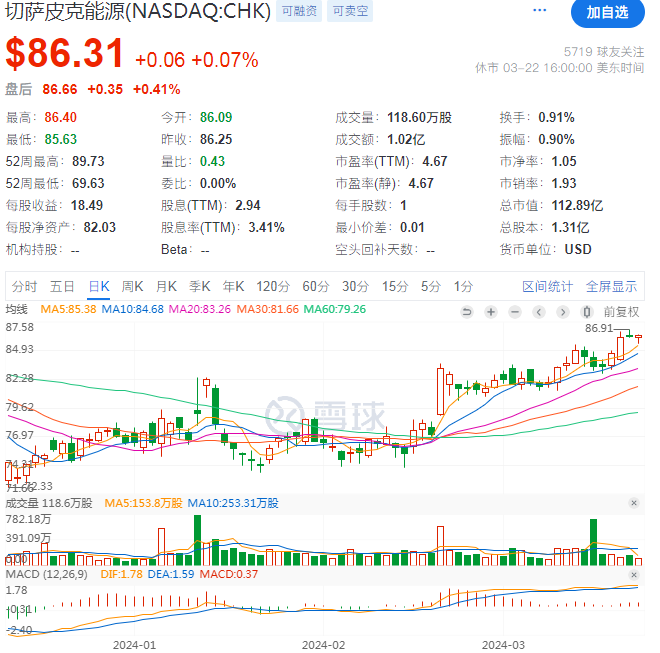Click the 2024-03 date axis label
The height and width of the screenshot is (653, 660).
coord(503,645)
